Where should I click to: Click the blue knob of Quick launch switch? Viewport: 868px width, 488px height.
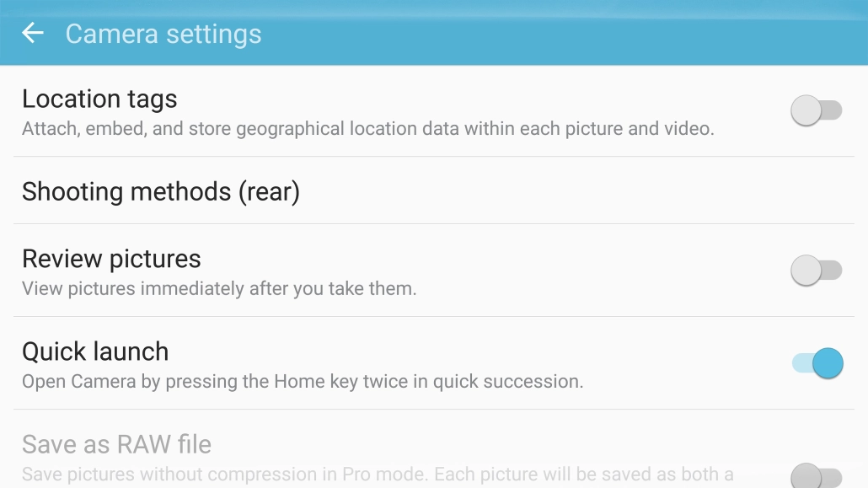click(x=828, y=363)
